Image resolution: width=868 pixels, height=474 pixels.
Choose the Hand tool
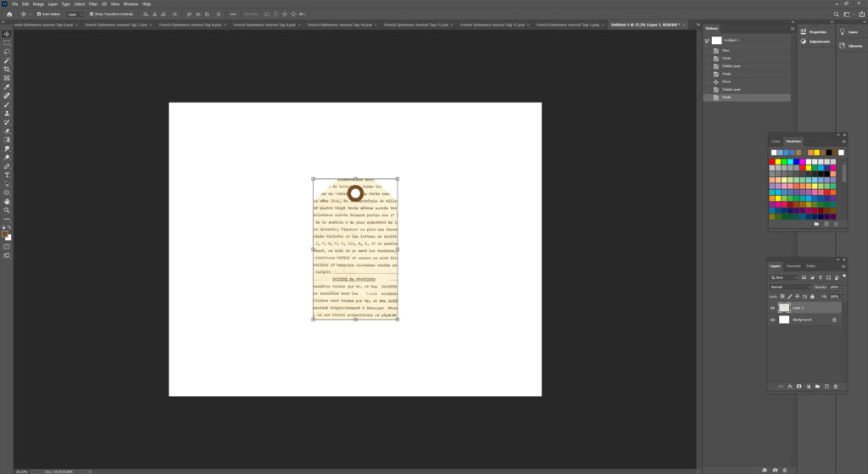click(x=8, y=201)
